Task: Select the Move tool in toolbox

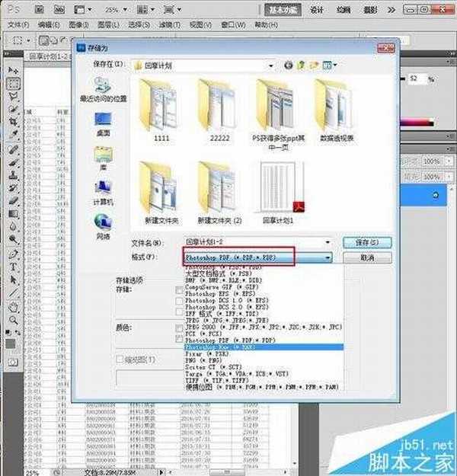Action: [13, 70]
